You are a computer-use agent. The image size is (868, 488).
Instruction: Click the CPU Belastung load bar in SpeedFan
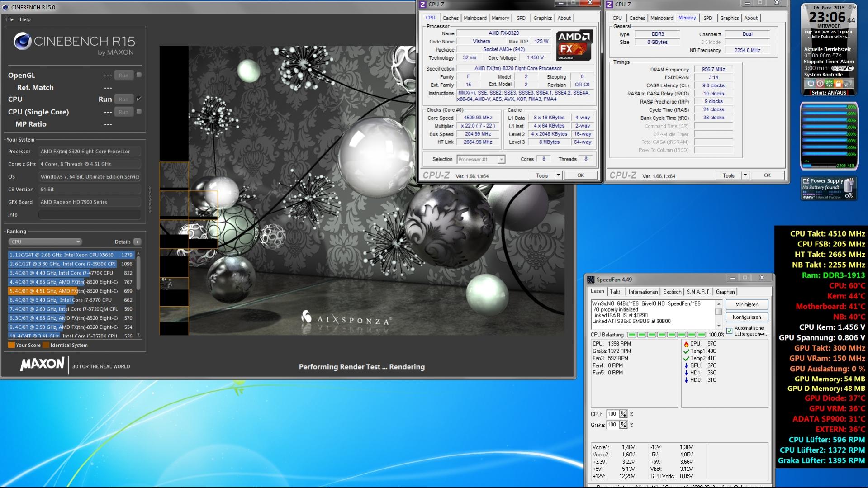pos(666,335)
